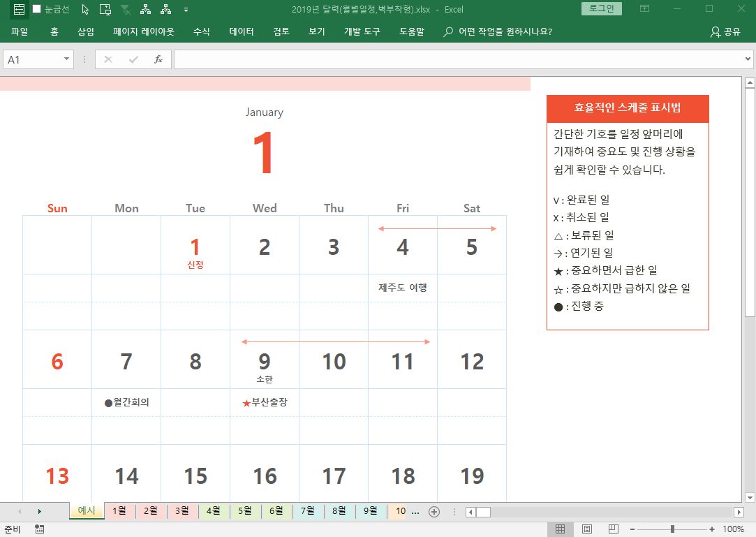Click the zoom slider handle
The width and height of the screenshot is (756, 537).
(672, 529)
